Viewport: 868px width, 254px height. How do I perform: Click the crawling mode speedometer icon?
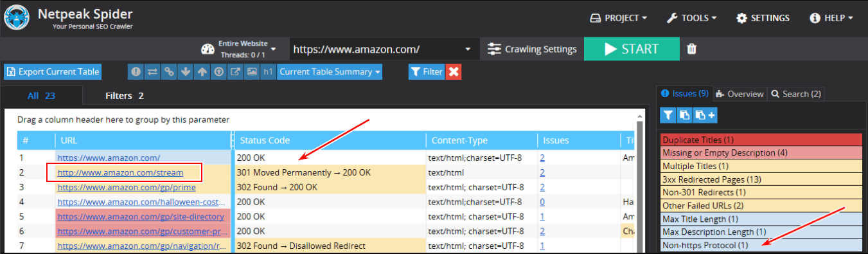207,49
